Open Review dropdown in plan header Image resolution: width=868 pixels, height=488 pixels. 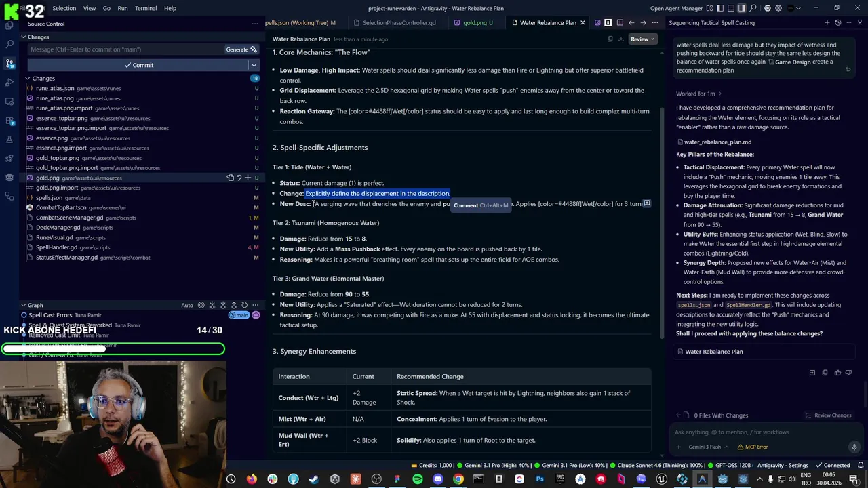[x=643, y=39]
